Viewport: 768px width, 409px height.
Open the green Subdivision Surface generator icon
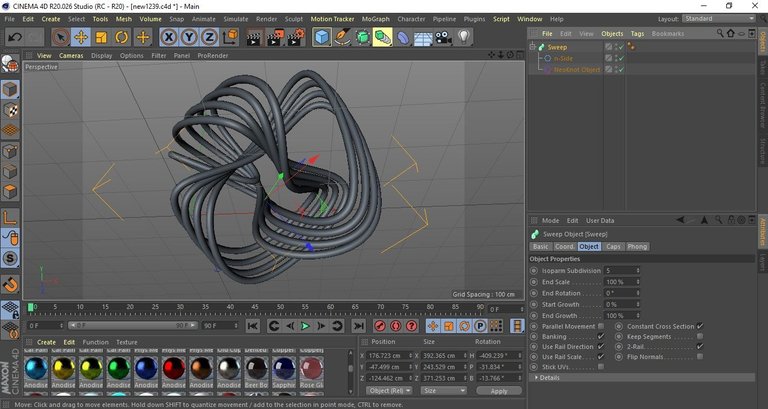coord(362,37)
